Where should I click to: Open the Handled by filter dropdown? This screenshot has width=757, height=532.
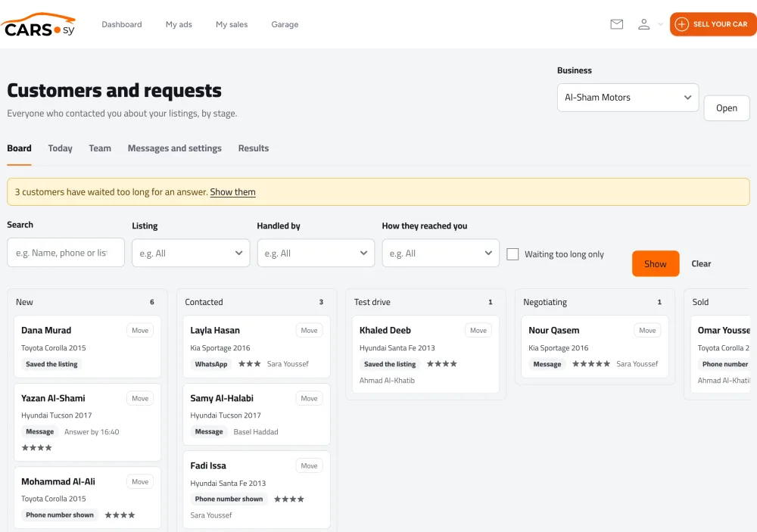coord(316,254)
